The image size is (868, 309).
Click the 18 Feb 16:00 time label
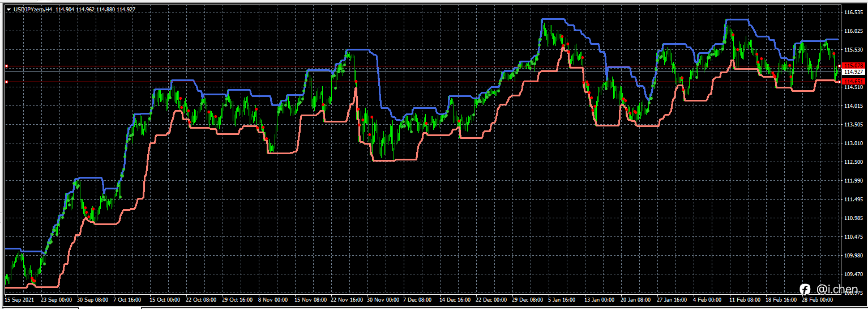point(781,299)
